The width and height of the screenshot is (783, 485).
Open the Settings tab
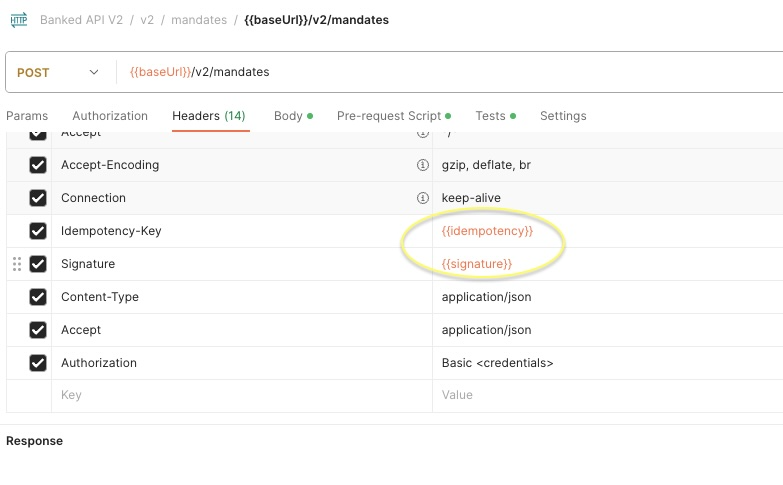coord(563,116)
